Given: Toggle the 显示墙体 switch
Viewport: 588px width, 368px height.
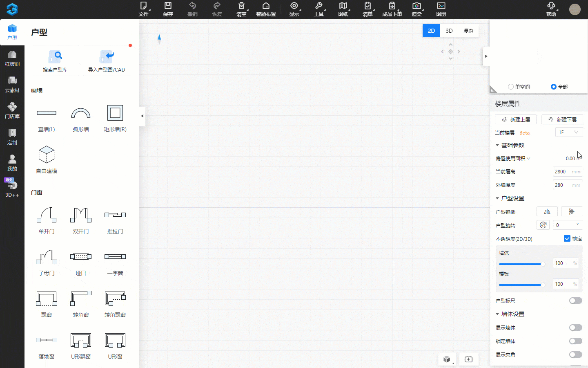Looking at the screenshot, I should pos(576,328).
